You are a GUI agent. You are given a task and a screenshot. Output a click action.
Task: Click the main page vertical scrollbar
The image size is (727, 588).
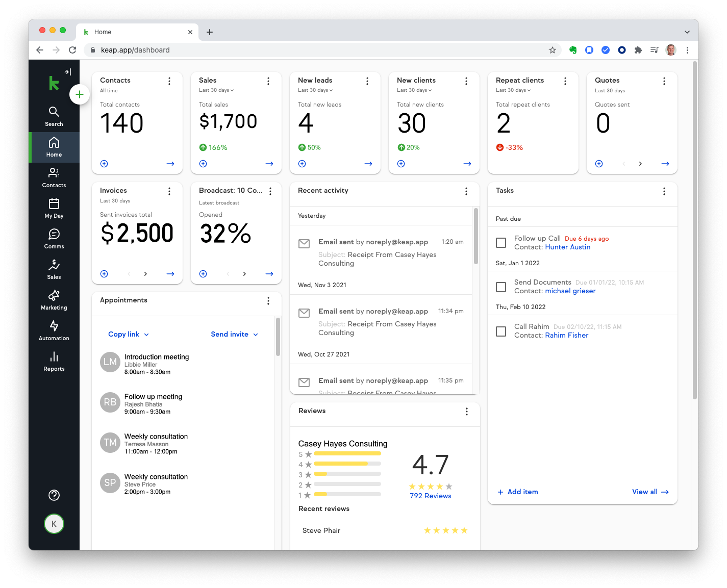[x=695, y=231]
